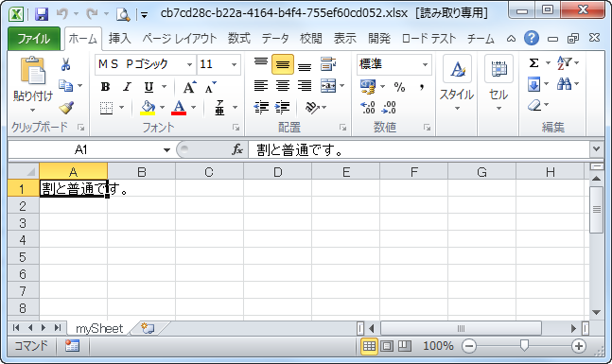Click Merge and Center icon
This screenshot has width=612, height=364.
pyautogui.click(x=328, y=86)
